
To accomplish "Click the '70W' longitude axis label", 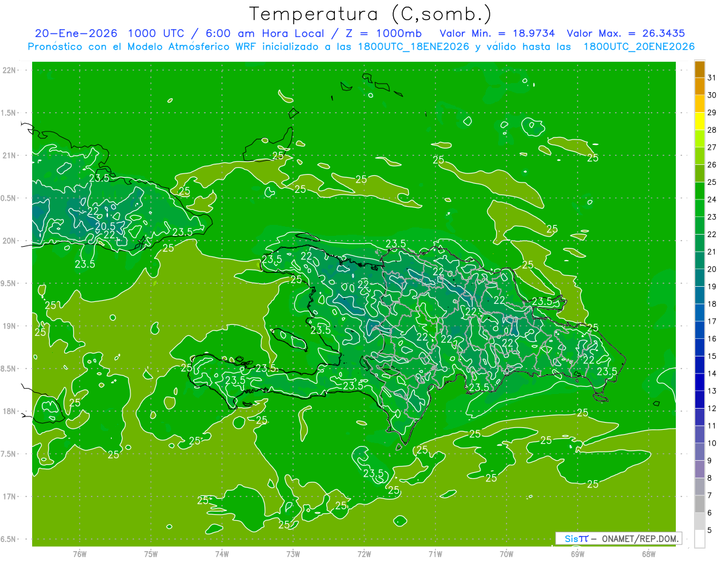I will coord(507,554).
